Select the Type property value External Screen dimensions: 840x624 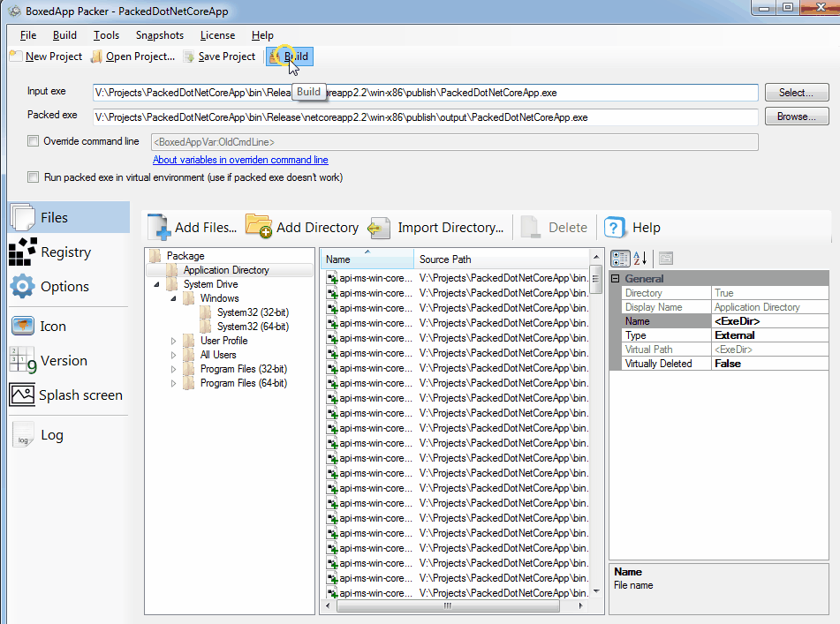point(770,335)
